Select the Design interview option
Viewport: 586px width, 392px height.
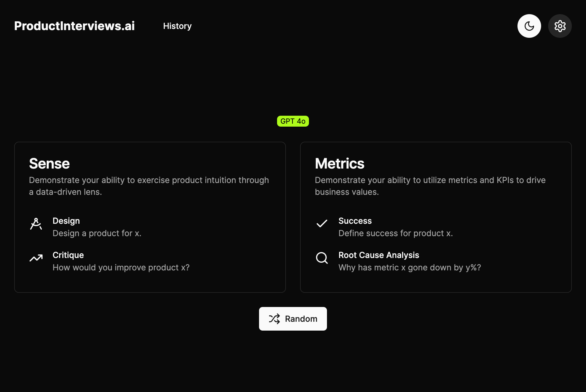[66, 221]
